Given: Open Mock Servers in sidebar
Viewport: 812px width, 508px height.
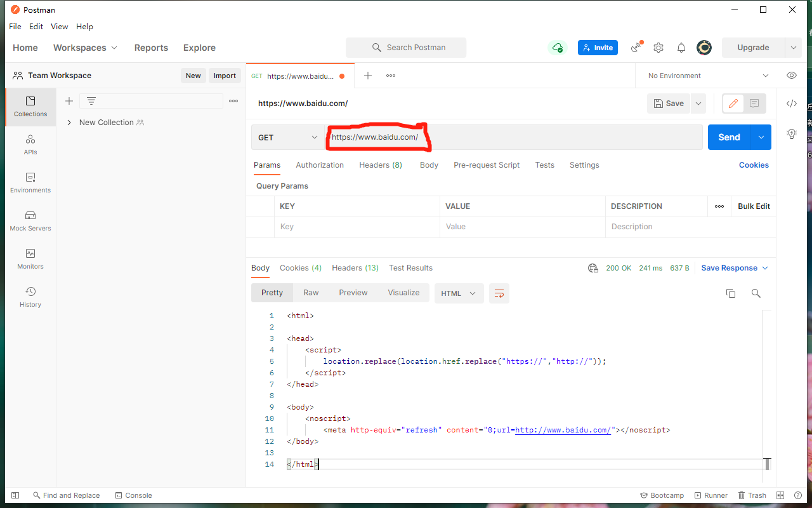Looking at the screenshot, I should click(30, 221).
